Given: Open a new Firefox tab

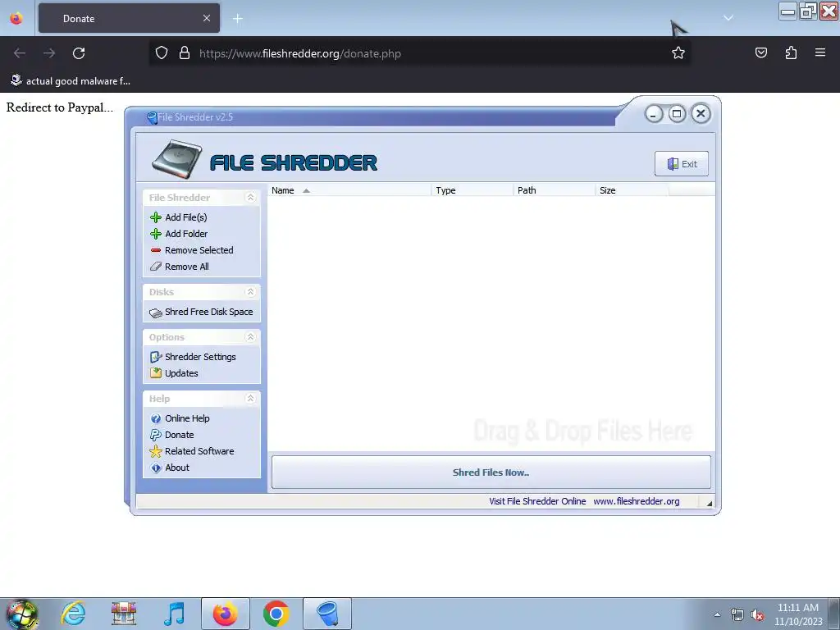Looking at the screenshot, I should click(x=238, y=19).
